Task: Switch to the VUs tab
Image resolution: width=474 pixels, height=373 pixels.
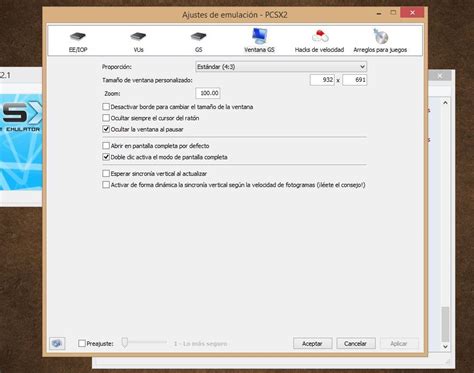Action: coord(138,41)
